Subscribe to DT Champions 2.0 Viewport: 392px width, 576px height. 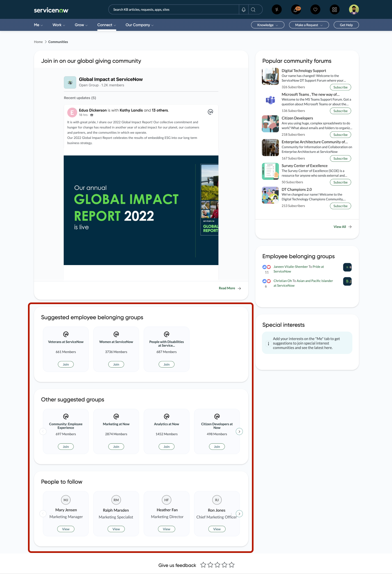[340, 206]
